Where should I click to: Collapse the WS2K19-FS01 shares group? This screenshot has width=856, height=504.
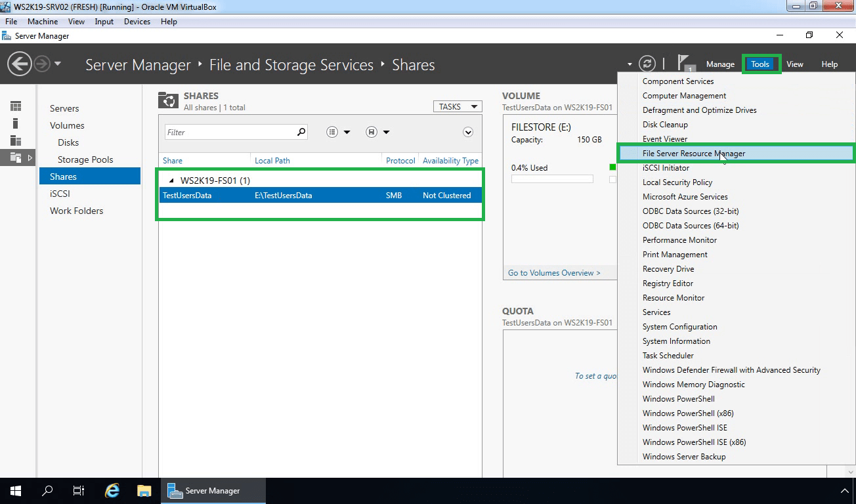171,180
